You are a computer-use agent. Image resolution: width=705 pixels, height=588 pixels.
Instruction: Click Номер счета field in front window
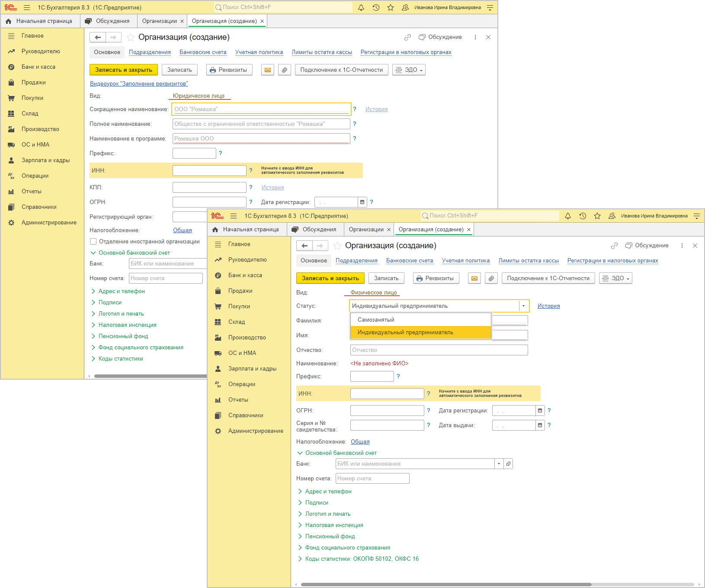pos(372,478)
